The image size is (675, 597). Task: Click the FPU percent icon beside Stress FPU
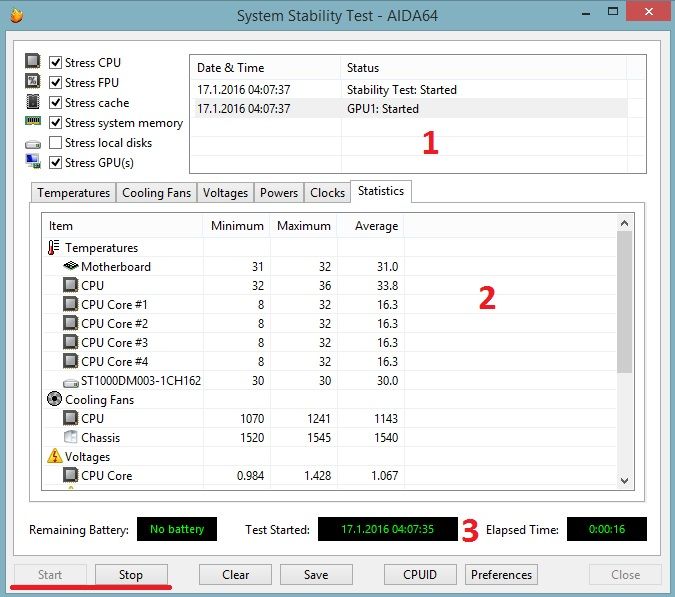click(x=33, y=81)
